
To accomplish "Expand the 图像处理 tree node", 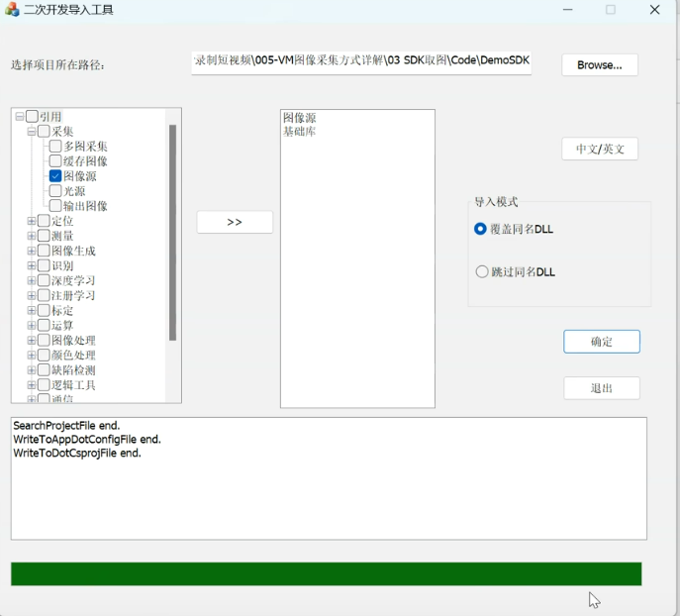I will pos(32,340).
